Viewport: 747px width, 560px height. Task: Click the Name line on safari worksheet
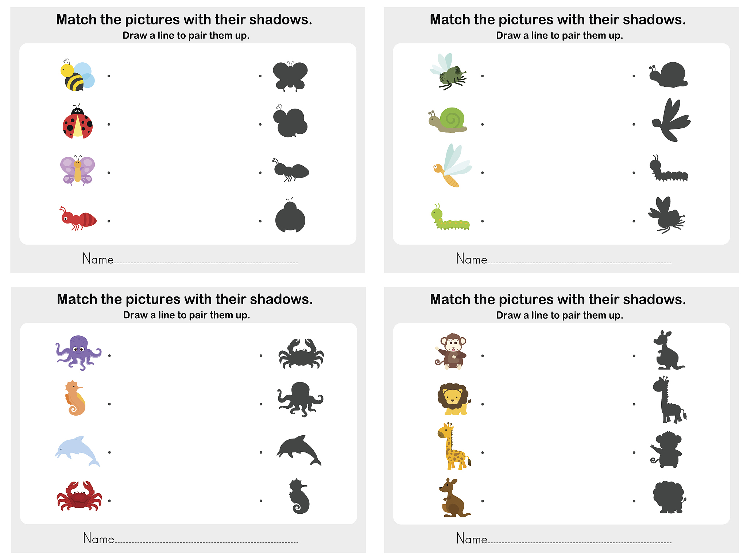point(564,538)
